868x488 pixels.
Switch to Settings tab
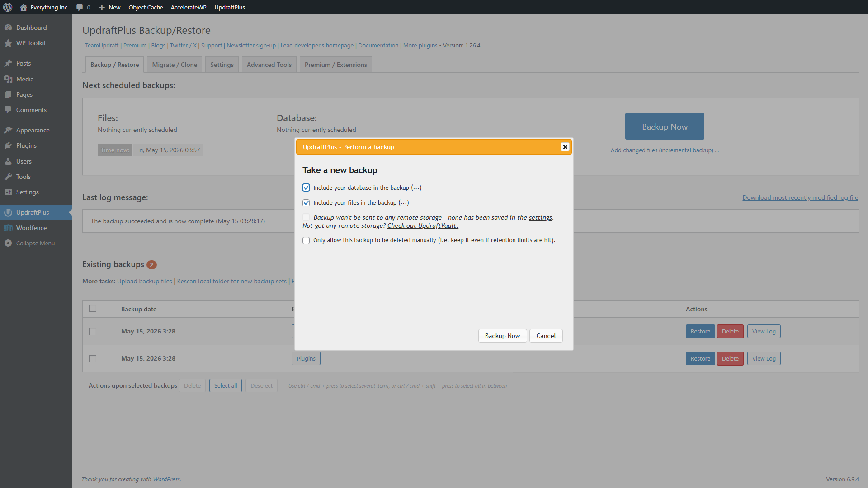point(222,65)
